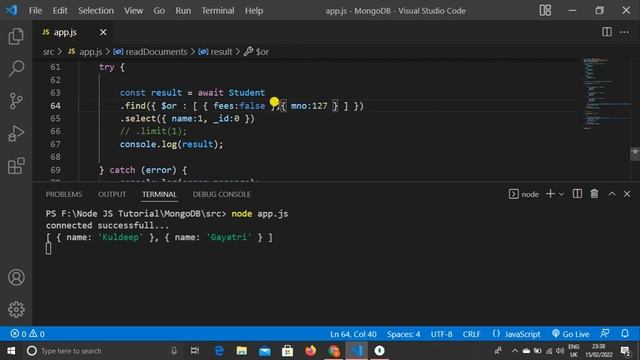Switch to the PROBLEMS panel tab

[x=64, y=194]
